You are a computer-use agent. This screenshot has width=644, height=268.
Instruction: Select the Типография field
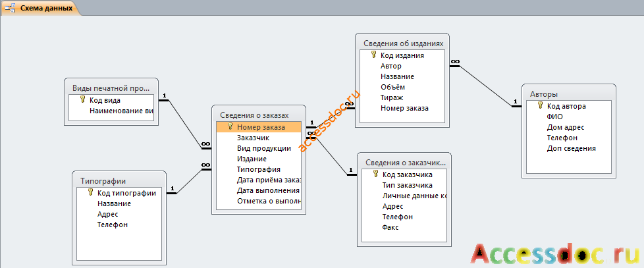point(259,169)
